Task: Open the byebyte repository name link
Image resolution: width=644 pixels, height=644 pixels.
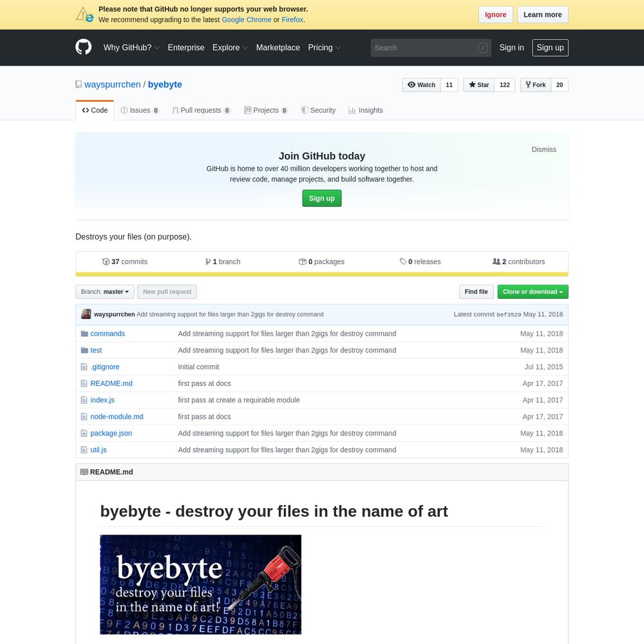Action: click(165, 84)
